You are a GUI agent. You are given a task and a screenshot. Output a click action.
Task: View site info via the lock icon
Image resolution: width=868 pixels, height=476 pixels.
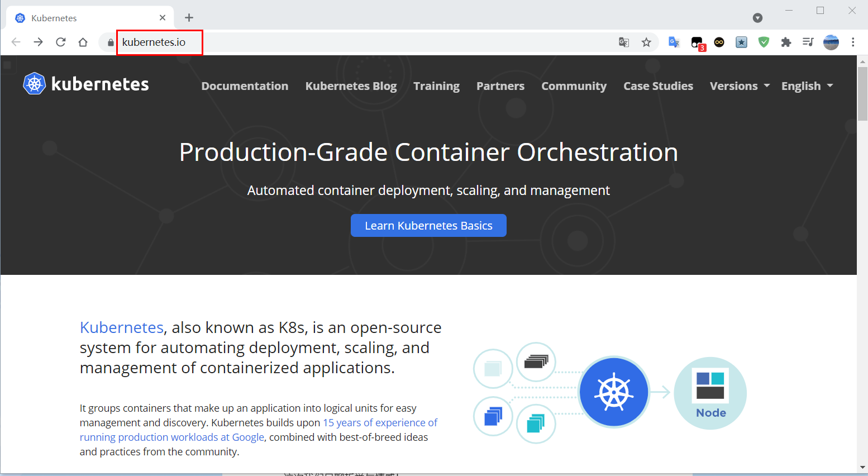[x=111, y=42]
